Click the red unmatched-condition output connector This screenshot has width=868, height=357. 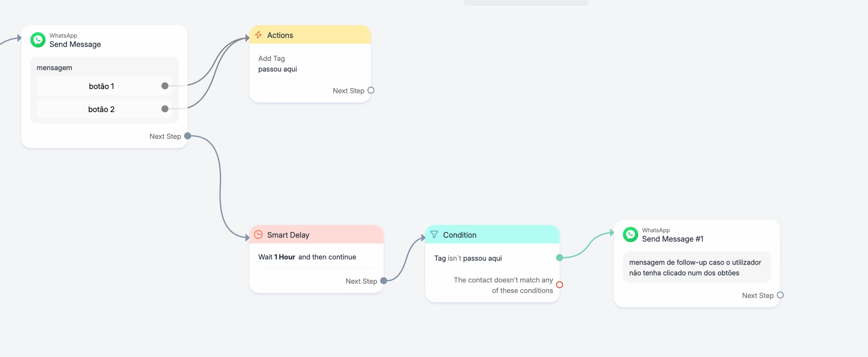coord(559,285)
